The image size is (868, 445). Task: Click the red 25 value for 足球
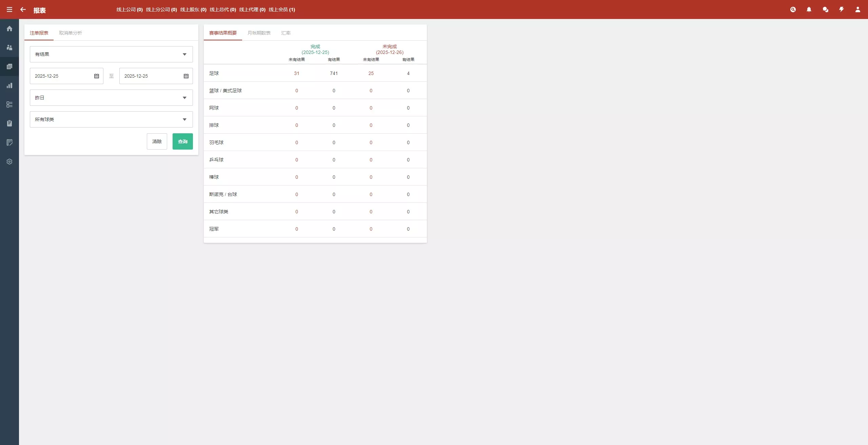pyautogui.click(x=371, y=73)
